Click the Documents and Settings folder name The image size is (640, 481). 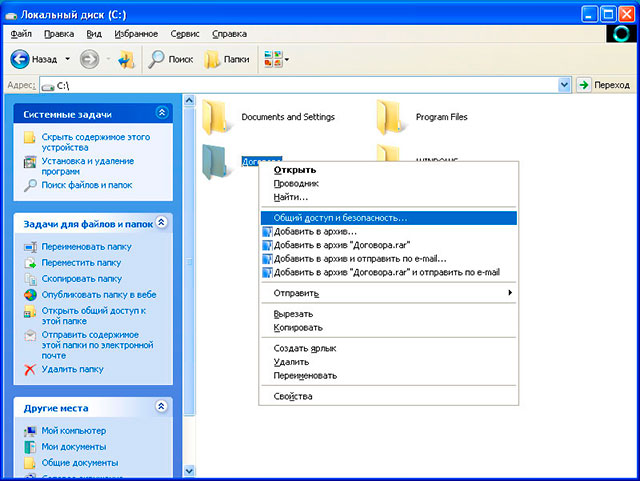(x=288, y=117)
